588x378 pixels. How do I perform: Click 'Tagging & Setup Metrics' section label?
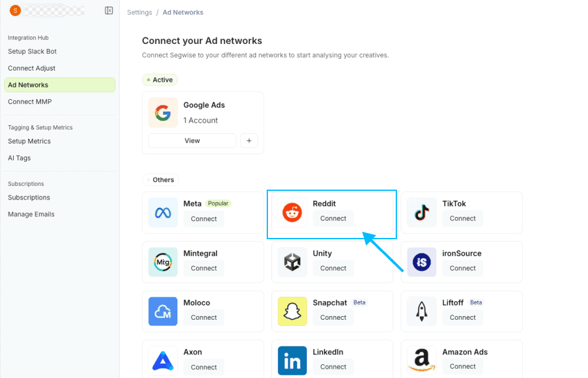click(40, 128)
